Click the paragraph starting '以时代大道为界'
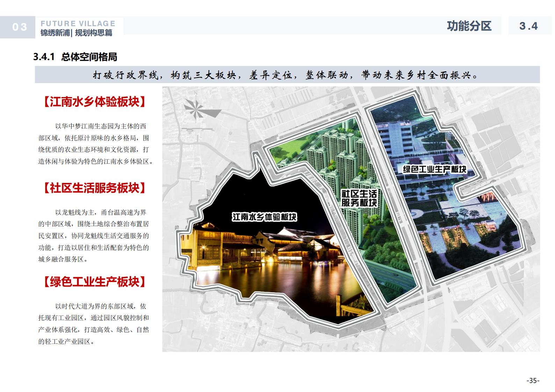The width and height of the screenshot is (555, 392). coord(94,324)
